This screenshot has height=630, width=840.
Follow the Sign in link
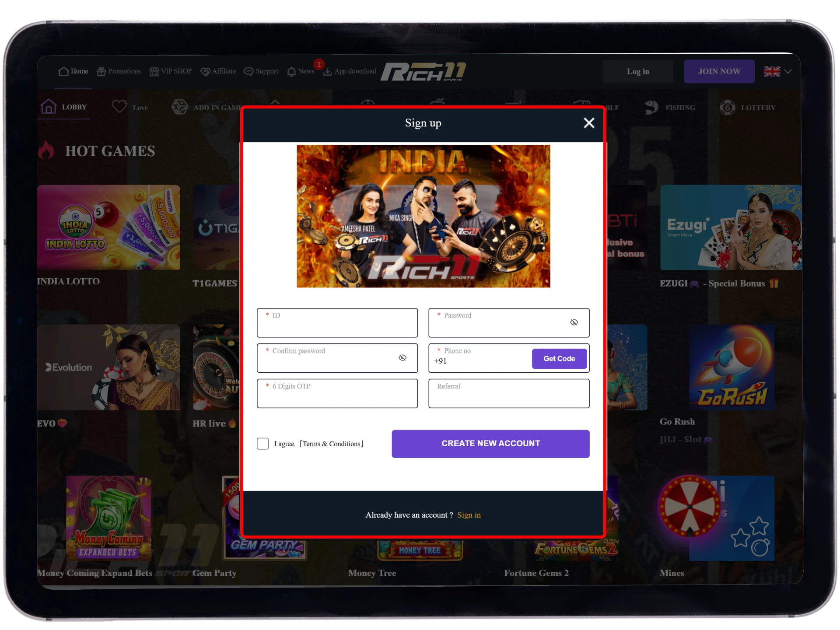[x=469, y=515]
